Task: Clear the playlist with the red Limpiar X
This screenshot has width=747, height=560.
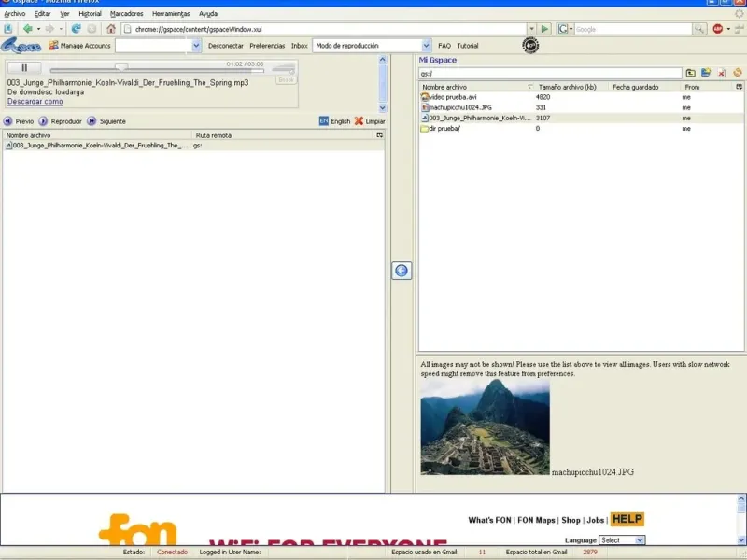Action: click(x=359, y=121)
